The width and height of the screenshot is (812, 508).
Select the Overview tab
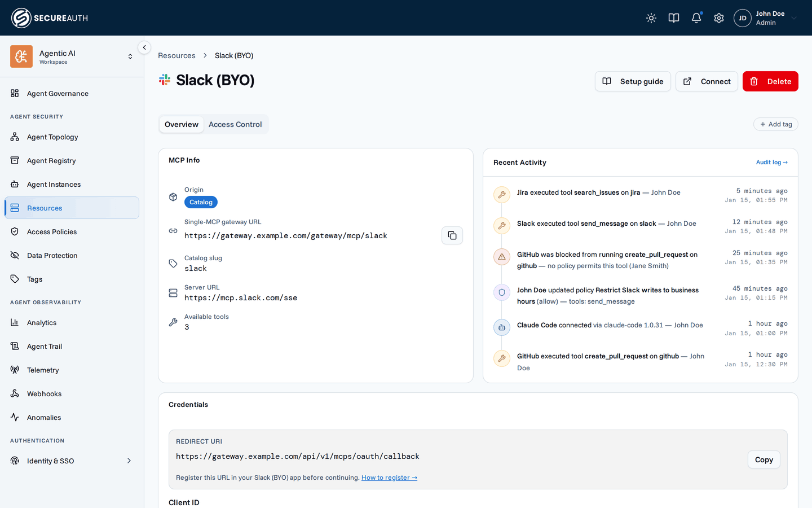point(182,124)
